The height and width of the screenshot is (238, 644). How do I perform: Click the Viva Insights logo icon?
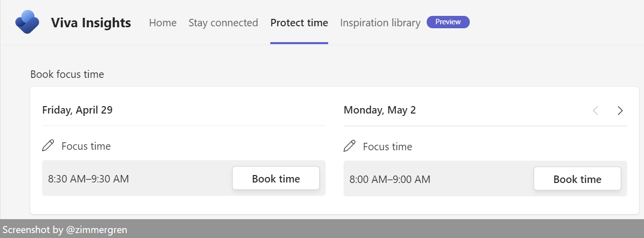pyautogui.click(x=27, y=22)
